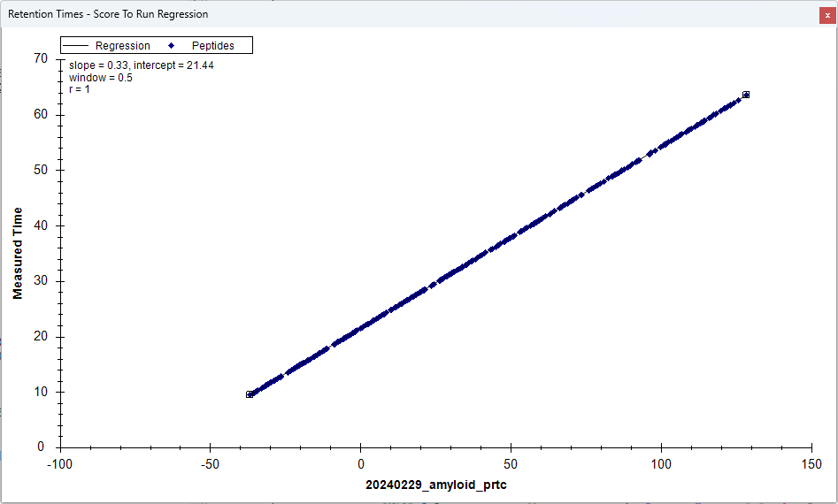838x504 pixels.
Task: Click the x-axis tick label 150
Action: click(x=811, y=464)
